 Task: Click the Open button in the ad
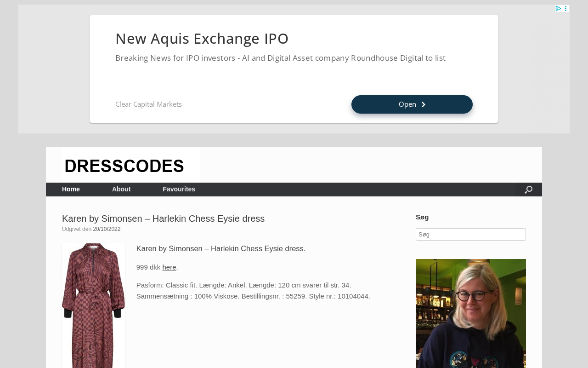pos(412,104)
